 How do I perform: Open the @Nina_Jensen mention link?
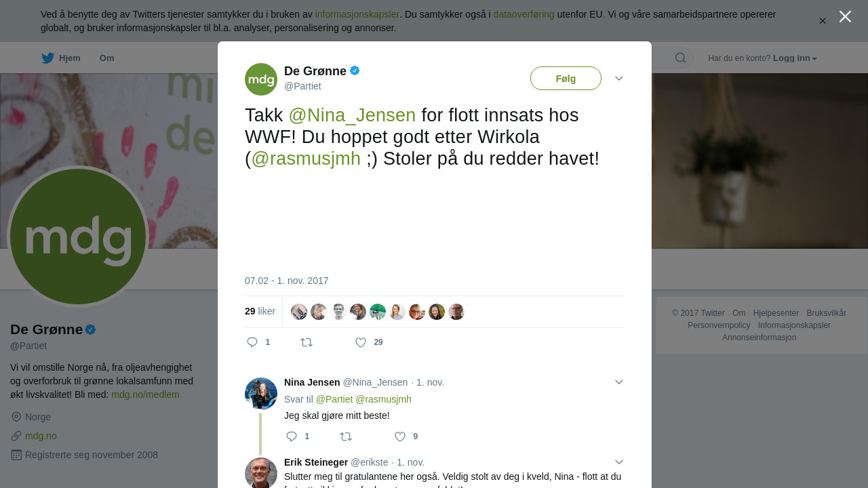[352, 115]
